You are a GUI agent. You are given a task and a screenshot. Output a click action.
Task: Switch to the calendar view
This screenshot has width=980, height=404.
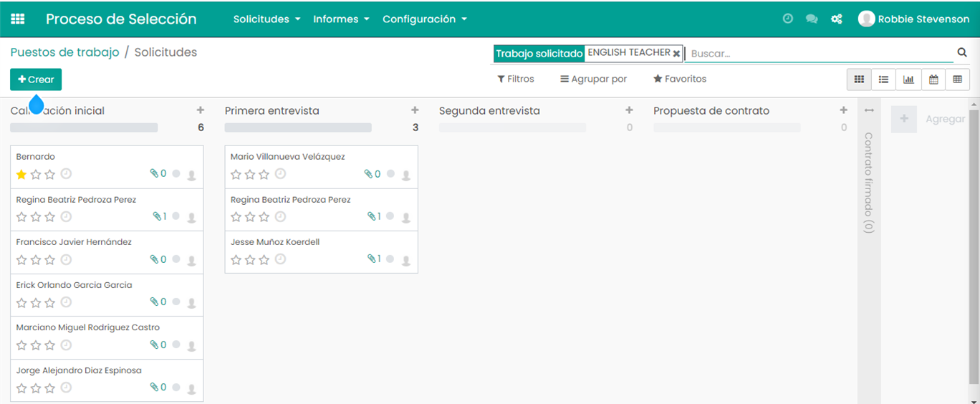pos(933,80)
